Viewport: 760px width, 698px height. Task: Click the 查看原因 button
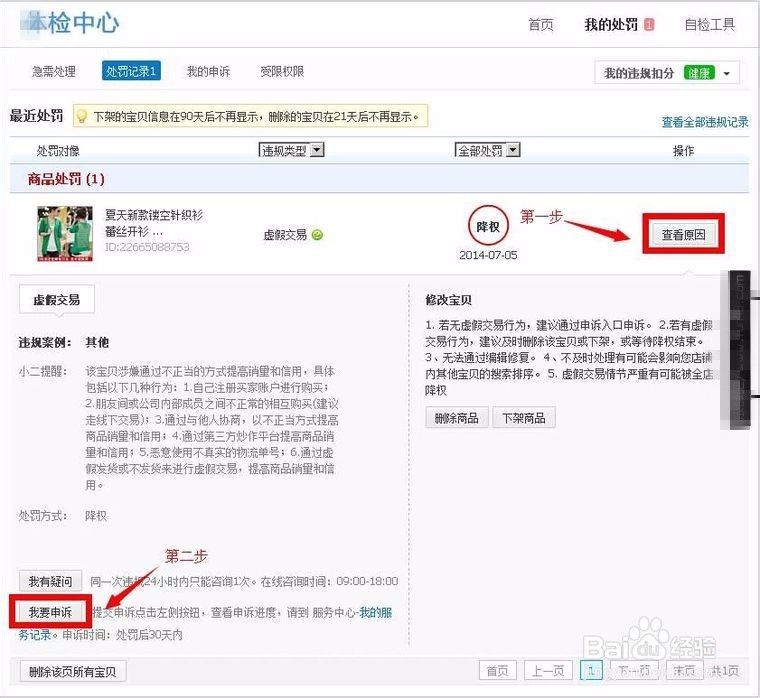[x=683, y=235]
